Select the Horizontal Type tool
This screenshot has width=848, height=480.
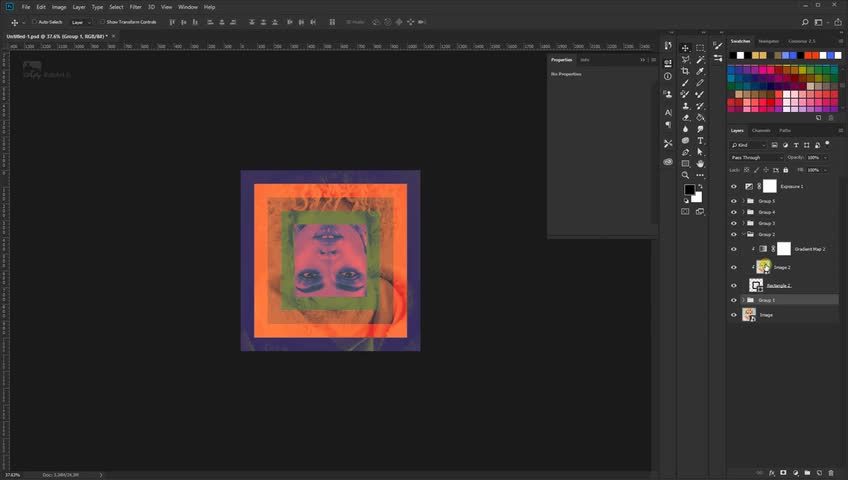[x=700, y=141]
